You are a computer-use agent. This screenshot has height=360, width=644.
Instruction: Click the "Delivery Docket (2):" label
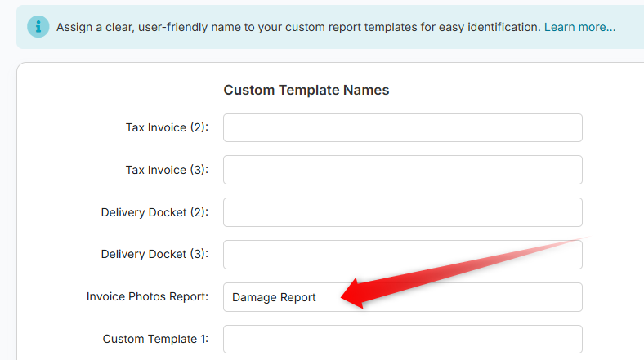154,212
